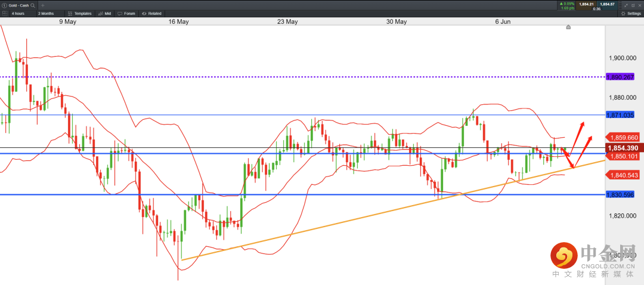Open chart Settings gear
The width and height of the screenshot is (644, 285).
tap(631, 13)
